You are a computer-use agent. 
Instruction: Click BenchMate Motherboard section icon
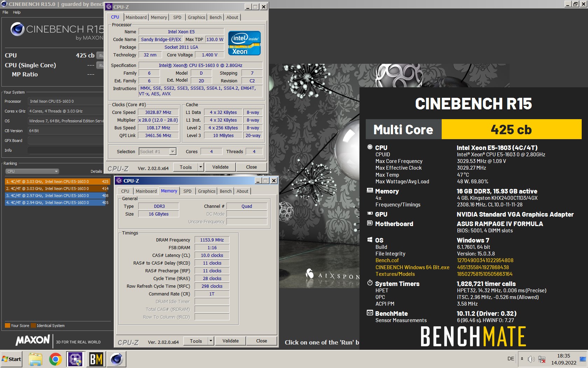click(x=370, y=223)
